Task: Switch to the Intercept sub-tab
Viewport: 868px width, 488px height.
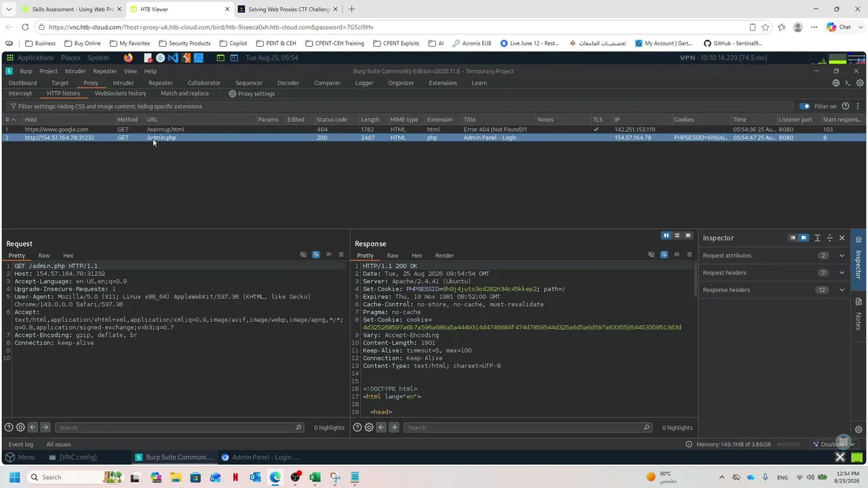Action: (20, 94)
